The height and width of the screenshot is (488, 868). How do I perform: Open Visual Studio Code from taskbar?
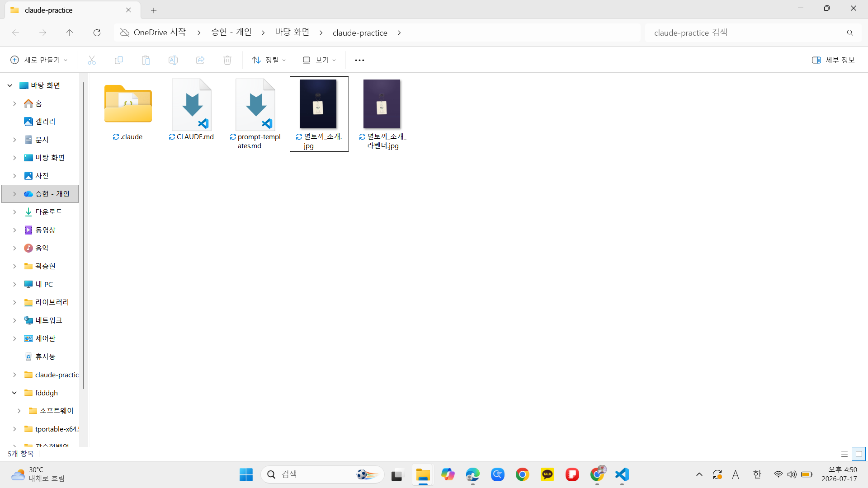(622, 474)
